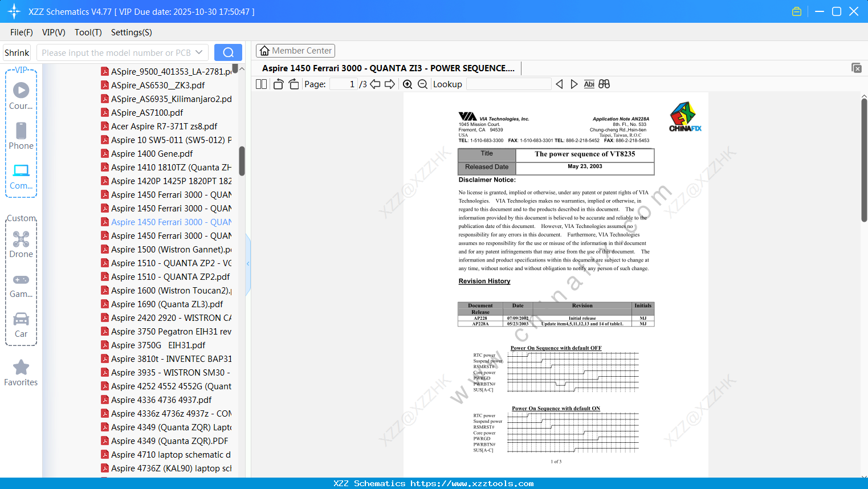Find previous lookup match triangle

[x=559, y=84]
